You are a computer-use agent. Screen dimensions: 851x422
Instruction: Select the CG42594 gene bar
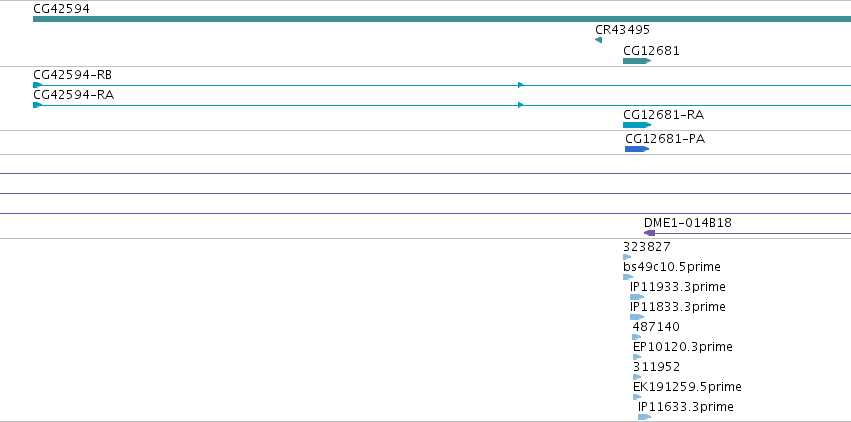coord(442,19)
